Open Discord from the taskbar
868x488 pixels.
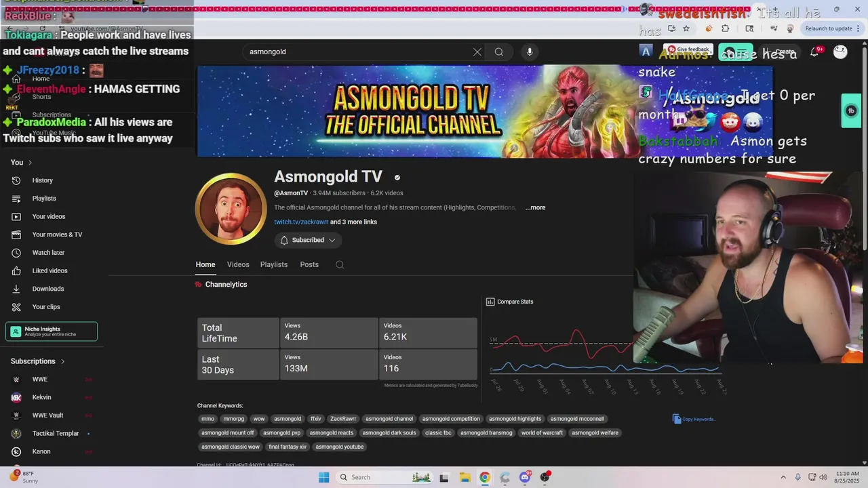click(x=525, y=477)
